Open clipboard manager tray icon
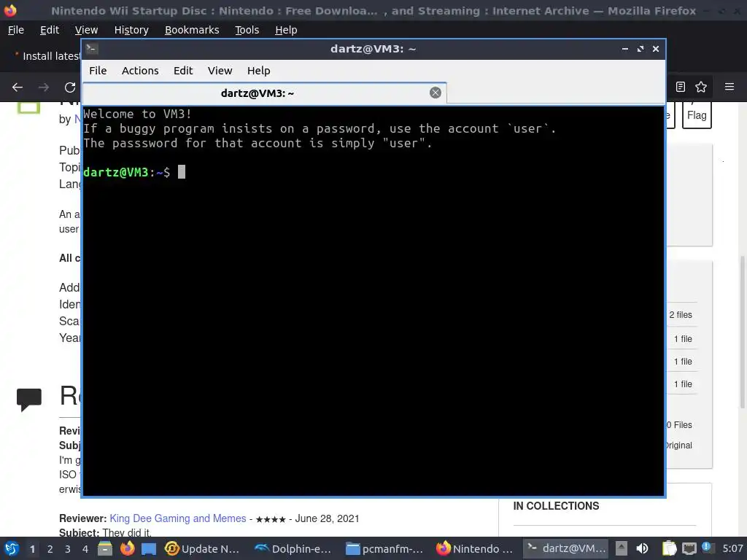Screen dimensions: 747x560 (x=669, y=548)
